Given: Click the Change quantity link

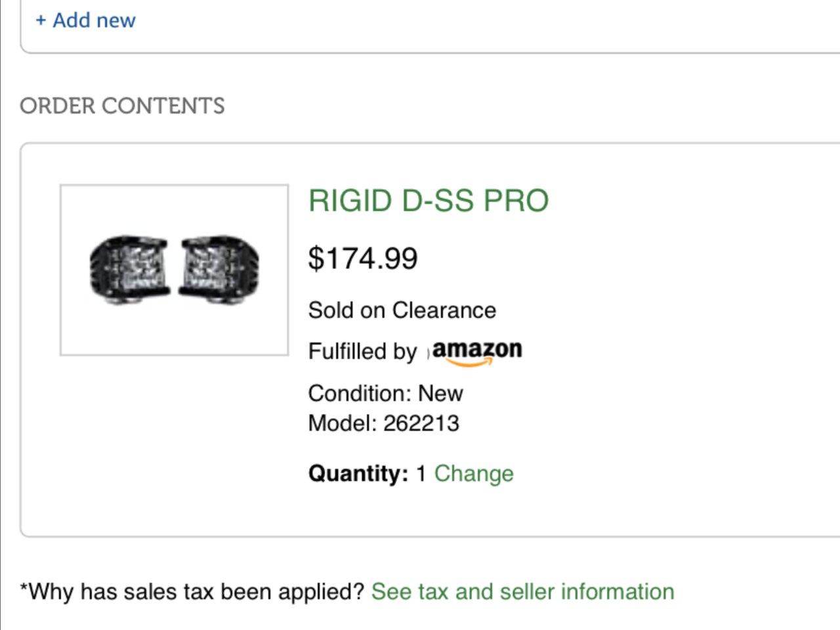Looking at the screenshot, I should [474, 473].
